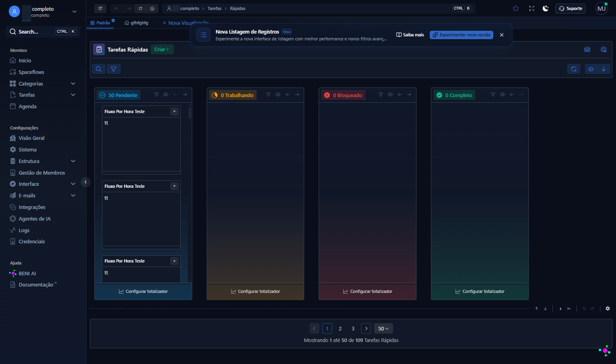Screen dimensions: 616x364
Task: Expand the Tarefas menu
Action: point(73,95)
